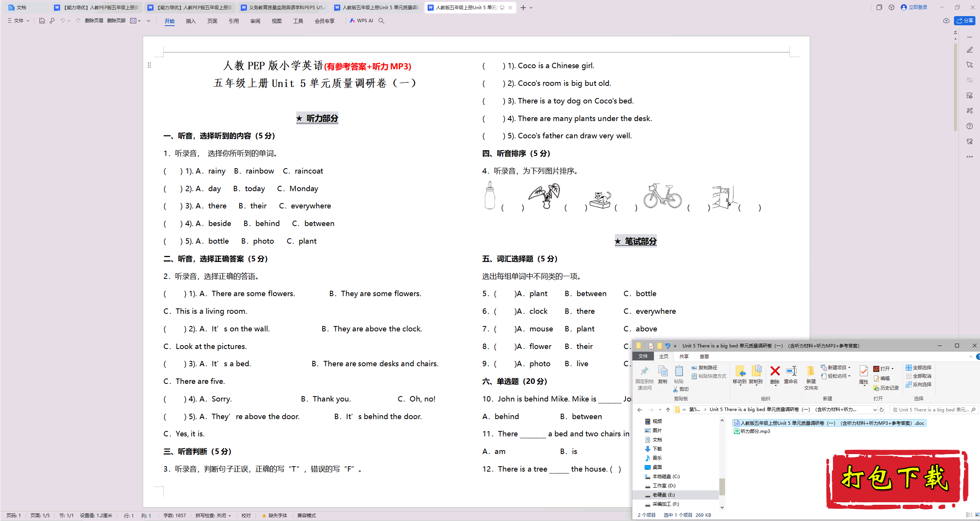The height and width of the screenshot is (521, 980).
Task: Select the cursor selection tool in right sidebar
Action: click(x=970, y=65)
